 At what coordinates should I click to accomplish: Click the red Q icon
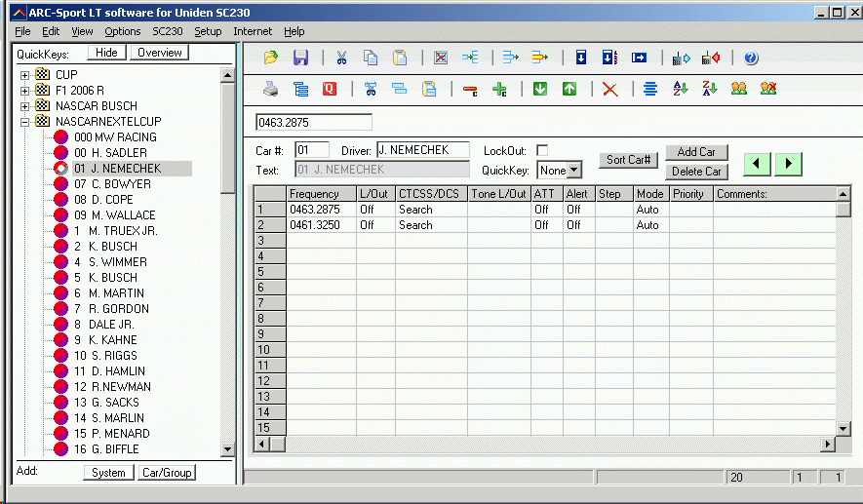pos(330,88)
